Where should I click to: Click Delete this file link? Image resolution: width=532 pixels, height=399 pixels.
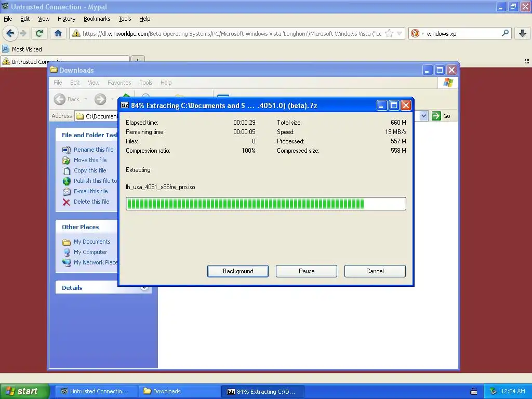point(86,202)
